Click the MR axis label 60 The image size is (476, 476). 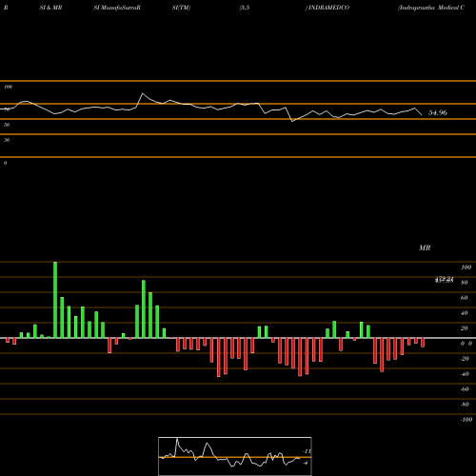[x=464, y=298]
